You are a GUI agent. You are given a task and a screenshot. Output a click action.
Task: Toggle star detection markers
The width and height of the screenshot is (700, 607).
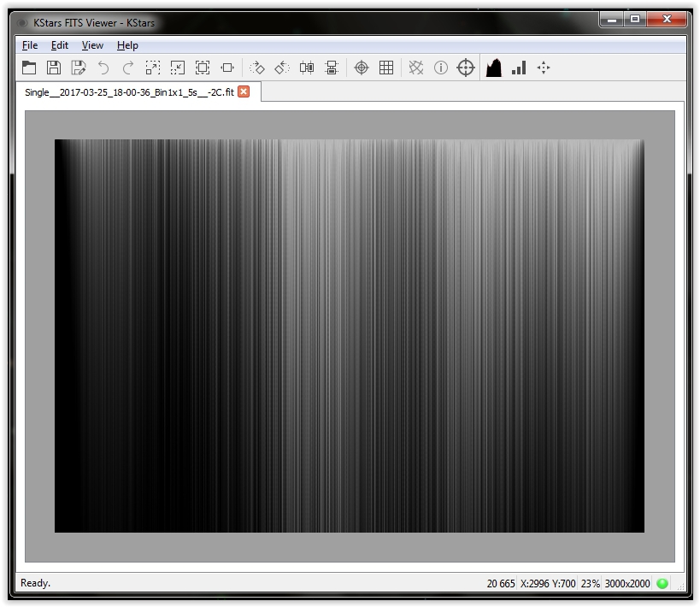(415, 68)
